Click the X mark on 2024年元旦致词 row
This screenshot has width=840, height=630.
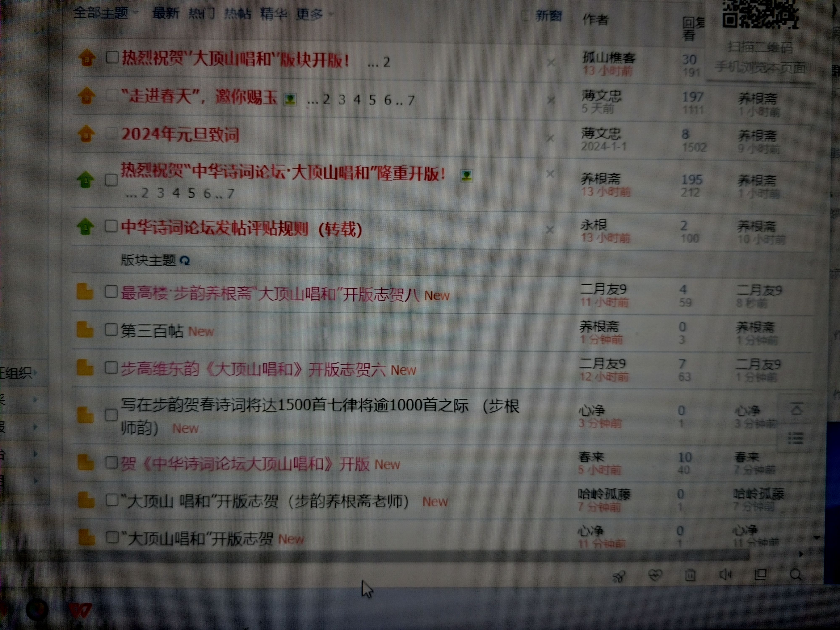550,138
